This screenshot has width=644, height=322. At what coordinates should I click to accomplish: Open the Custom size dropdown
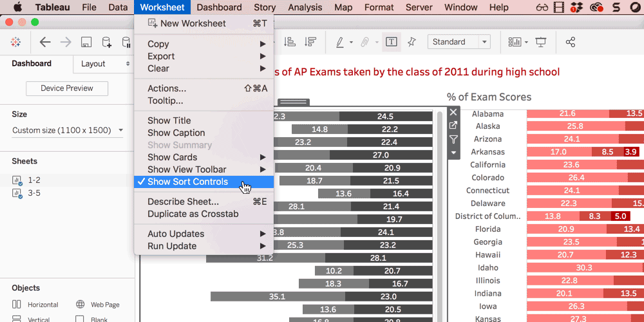(68, 131)
